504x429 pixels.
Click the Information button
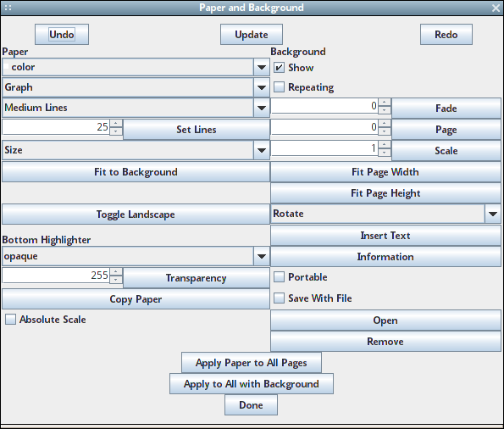(385, 257)
